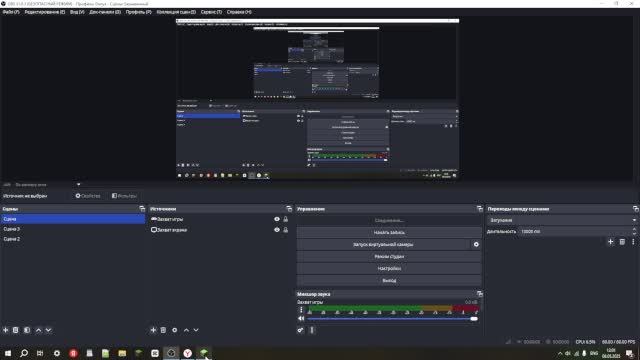
Task: Pop out the Источники dock panel
Action: point(289,209)
